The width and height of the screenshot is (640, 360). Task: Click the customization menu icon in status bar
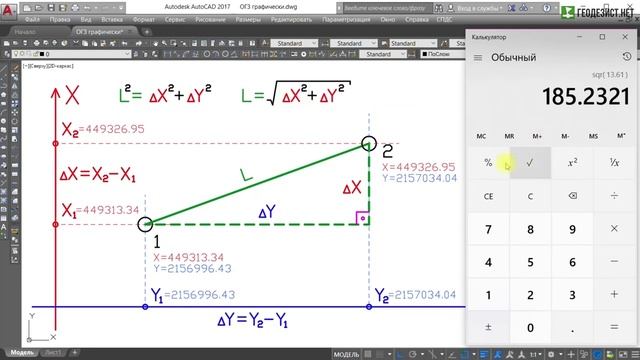pos(635,354)
